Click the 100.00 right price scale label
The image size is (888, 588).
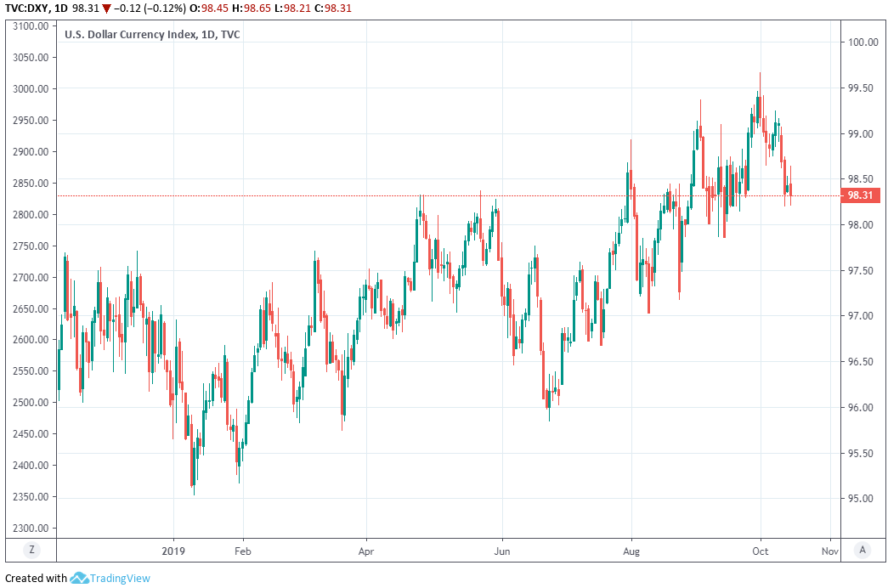coord(860,42)
